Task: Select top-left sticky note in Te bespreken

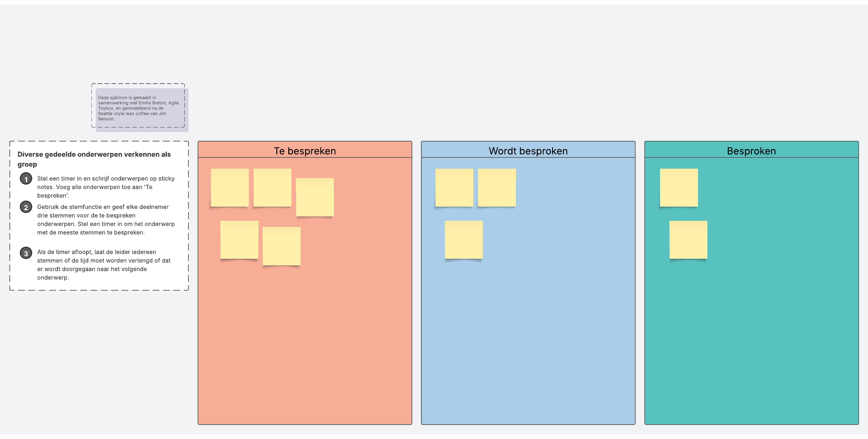Action: tap(230, 187)
